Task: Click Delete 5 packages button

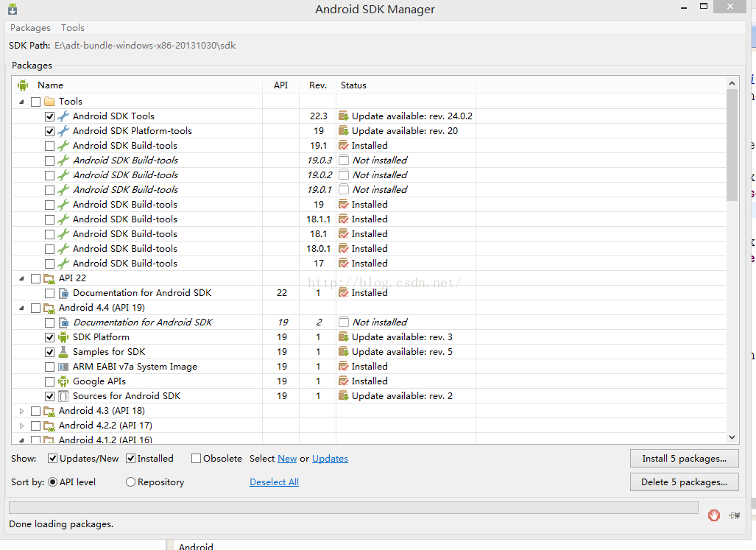Action: pos(684,482)
